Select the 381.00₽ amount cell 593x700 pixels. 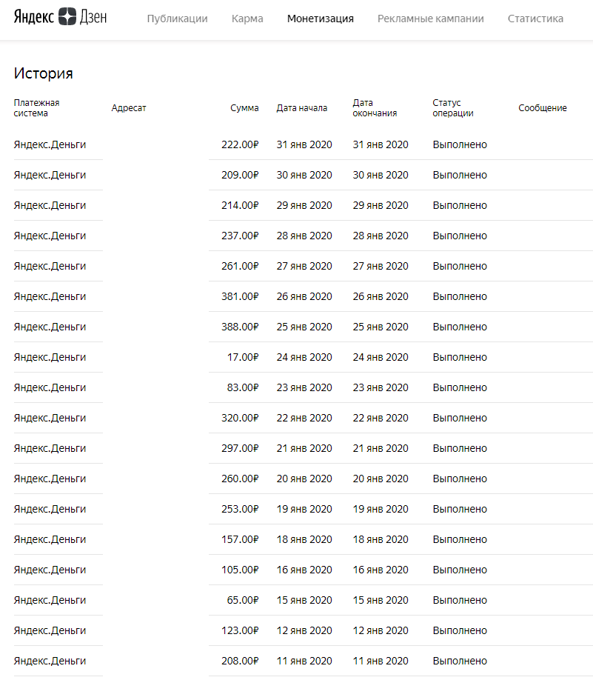(x=240, y=296)
